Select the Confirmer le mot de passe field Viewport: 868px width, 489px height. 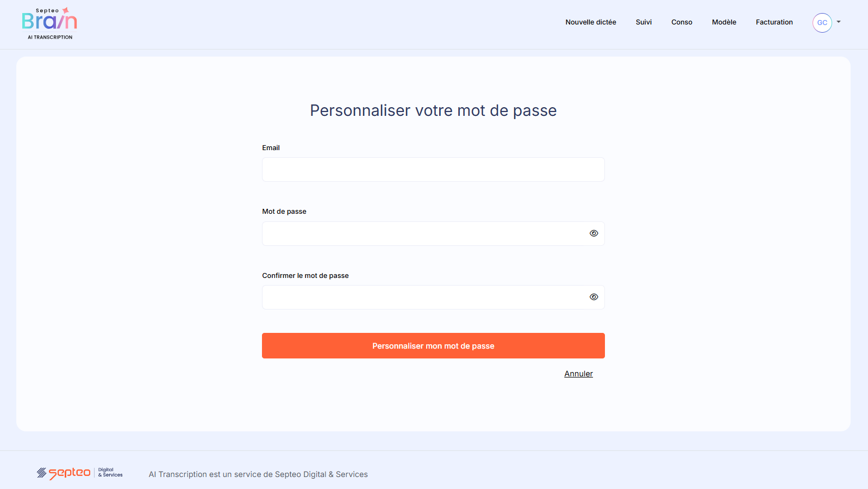424,298
